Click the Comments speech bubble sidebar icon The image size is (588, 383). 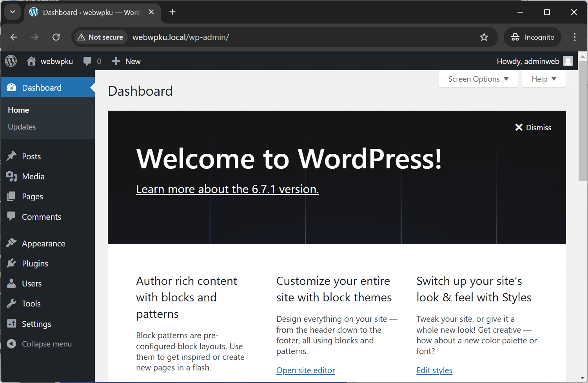tap(12, 216)
